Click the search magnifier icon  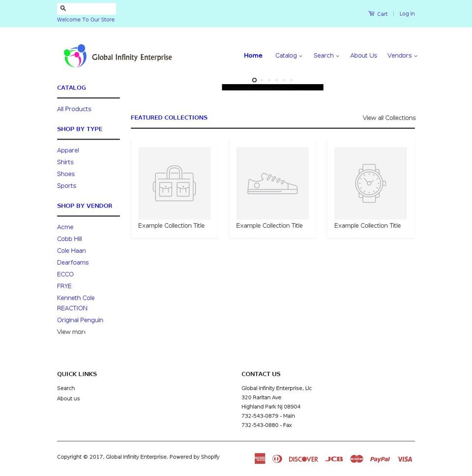(63, 8)
